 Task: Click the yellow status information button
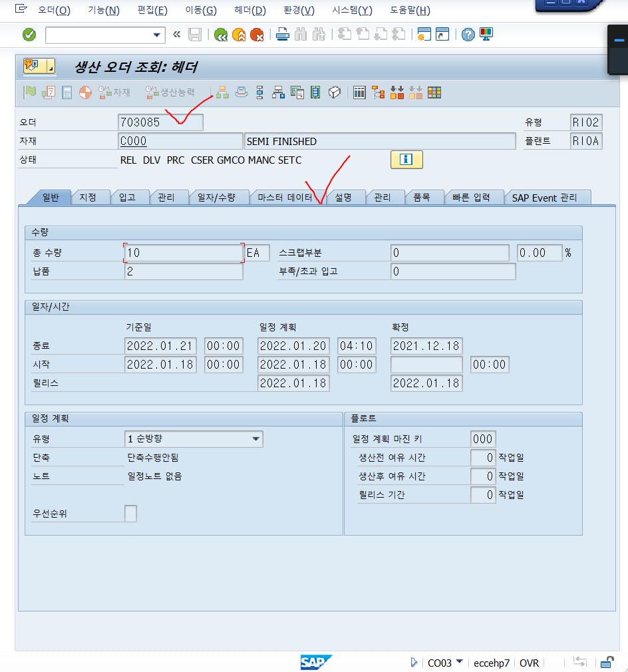[x=406, y=160]
